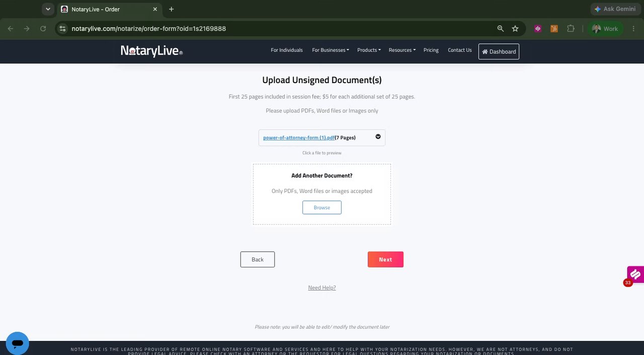This screenshot has height=355, width=644.
Task: Open the tab search dropdown
Action: tap(48, 9)
